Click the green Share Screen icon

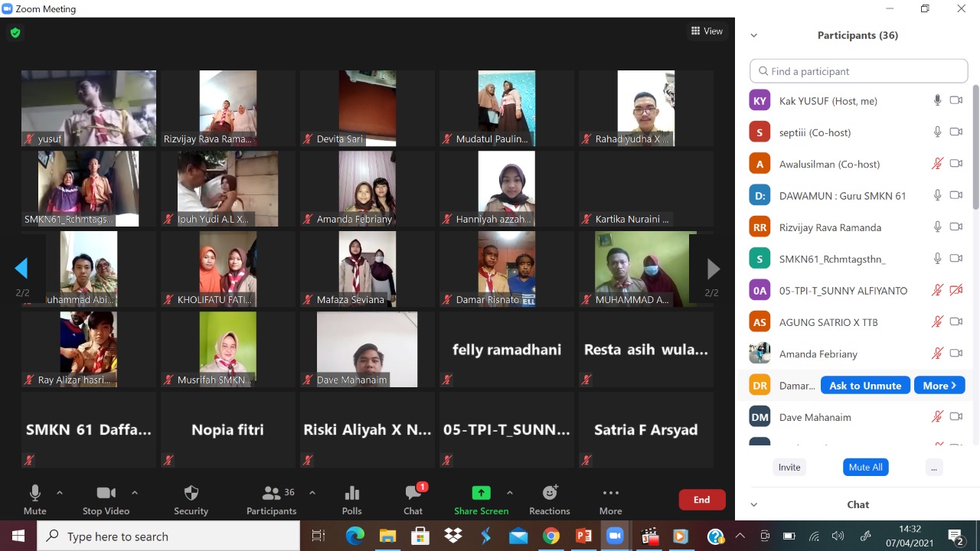pyautogui.click(x=481, y=494)
